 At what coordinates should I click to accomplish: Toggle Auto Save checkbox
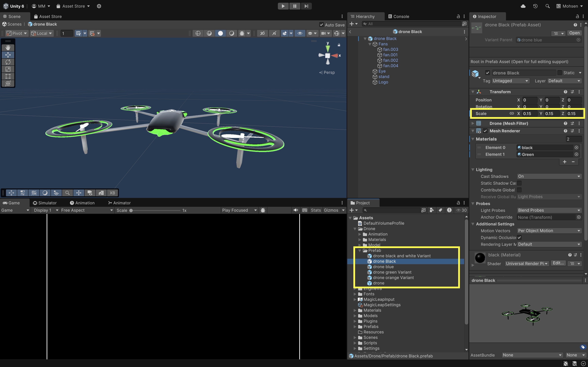coord(321,25)
